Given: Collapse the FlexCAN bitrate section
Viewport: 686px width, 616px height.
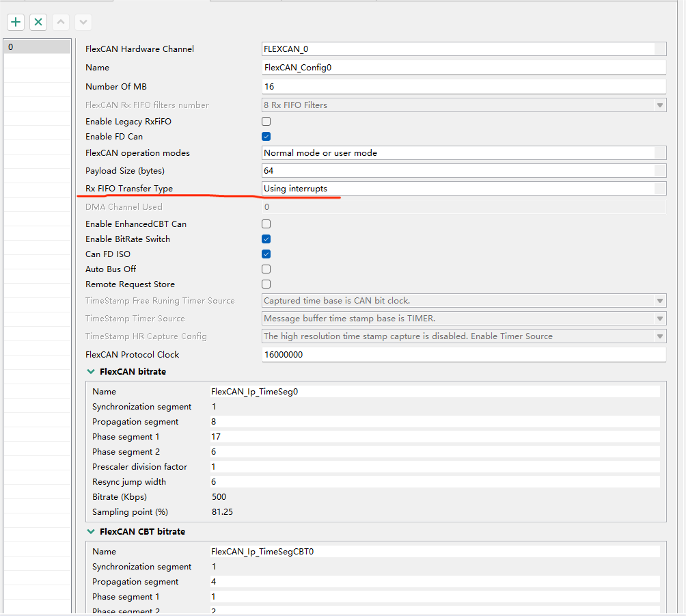Looking at the screenshot, I should pos(91,371).
